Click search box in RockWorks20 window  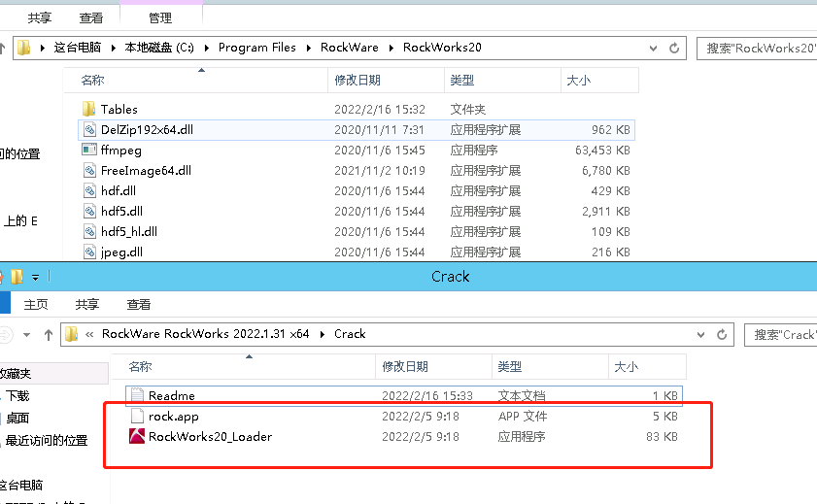point(757,48)
